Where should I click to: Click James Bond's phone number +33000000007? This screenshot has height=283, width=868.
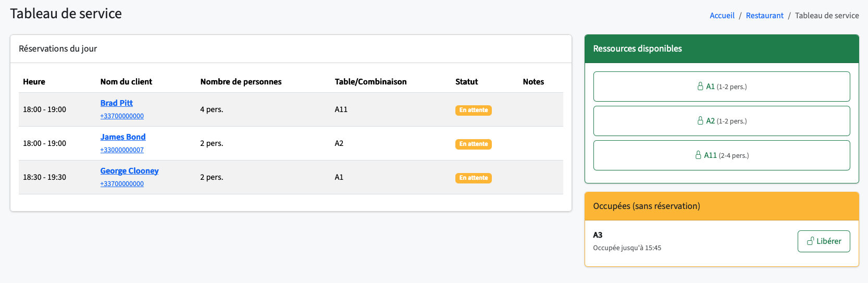click(x=122, y=150)
